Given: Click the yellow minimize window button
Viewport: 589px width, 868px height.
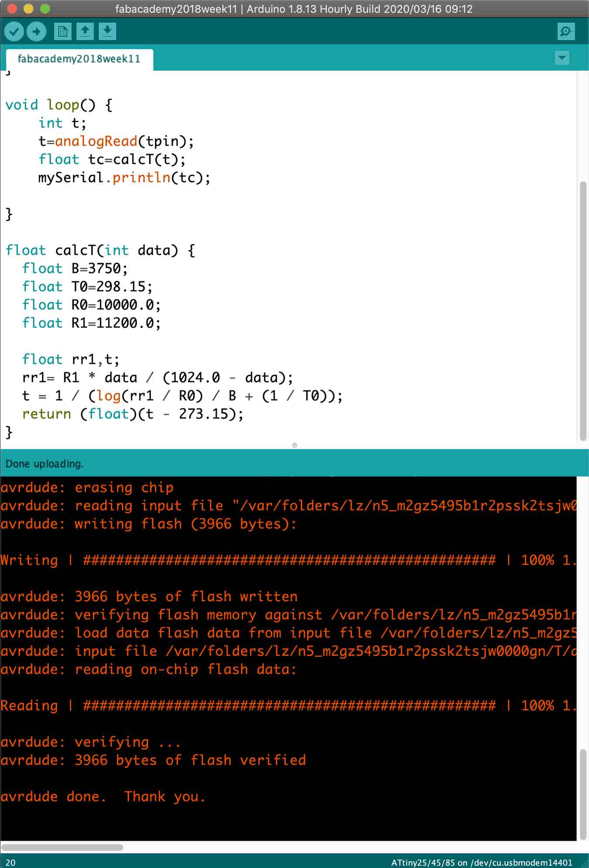Looking at the screenshot, I should [29, 9].
